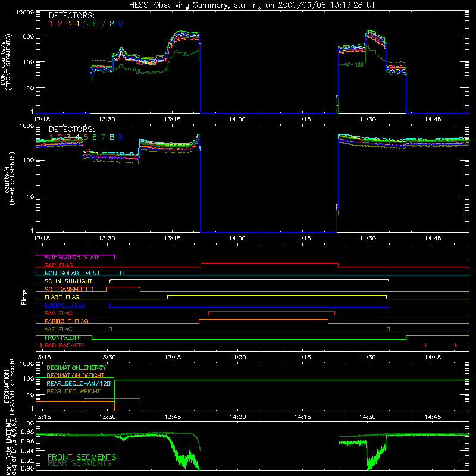Select yellow detector 4 in front segments legend

tap(77, 24)
